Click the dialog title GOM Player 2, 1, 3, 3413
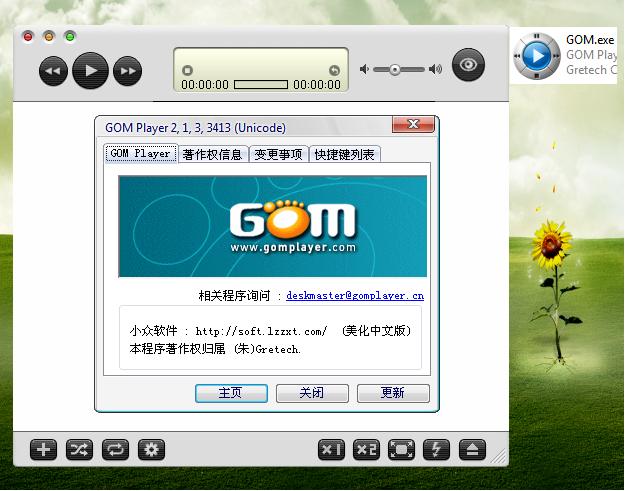Image resolution: width=625 pixels, height=491 pixels. [195, 128]
